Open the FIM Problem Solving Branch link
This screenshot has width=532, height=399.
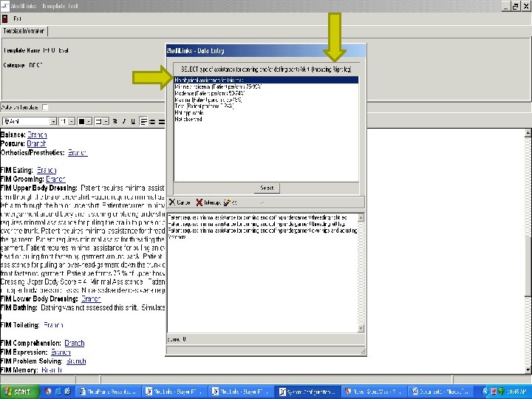[x=76, y=361]
